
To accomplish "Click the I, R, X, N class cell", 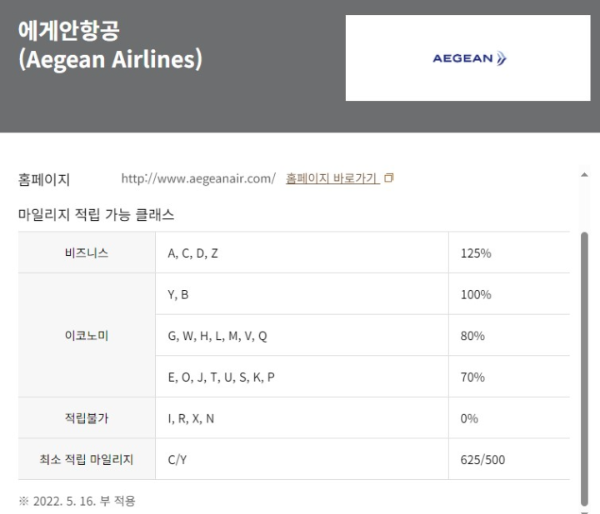I will 302,418.
